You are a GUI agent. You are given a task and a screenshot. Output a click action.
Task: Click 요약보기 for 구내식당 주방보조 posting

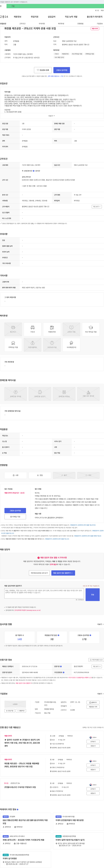tap(93, 789)
